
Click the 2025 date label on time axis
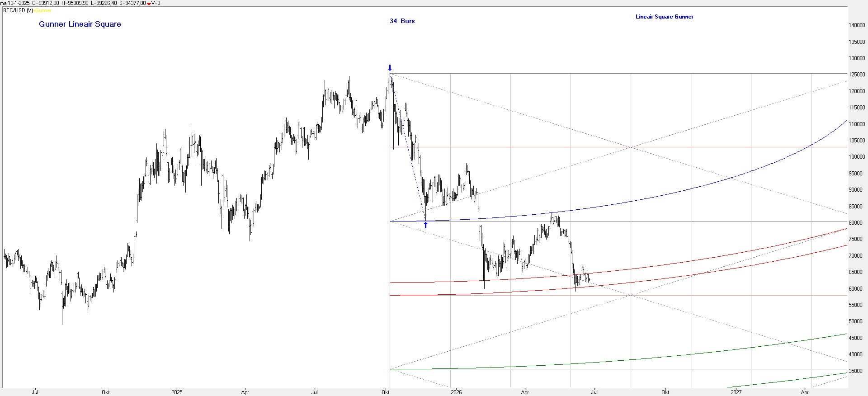pyautogui.click(x=177, y=392)
